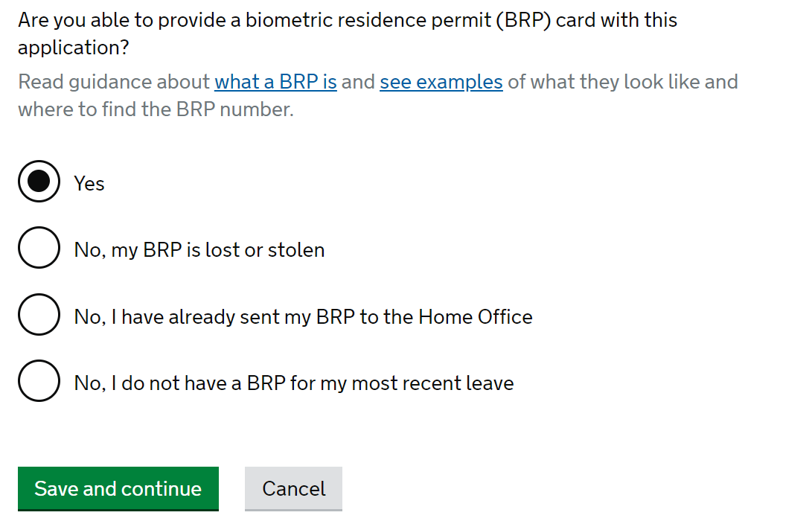
Task: Confirm you can provide a BRP card
Action: 39,181
